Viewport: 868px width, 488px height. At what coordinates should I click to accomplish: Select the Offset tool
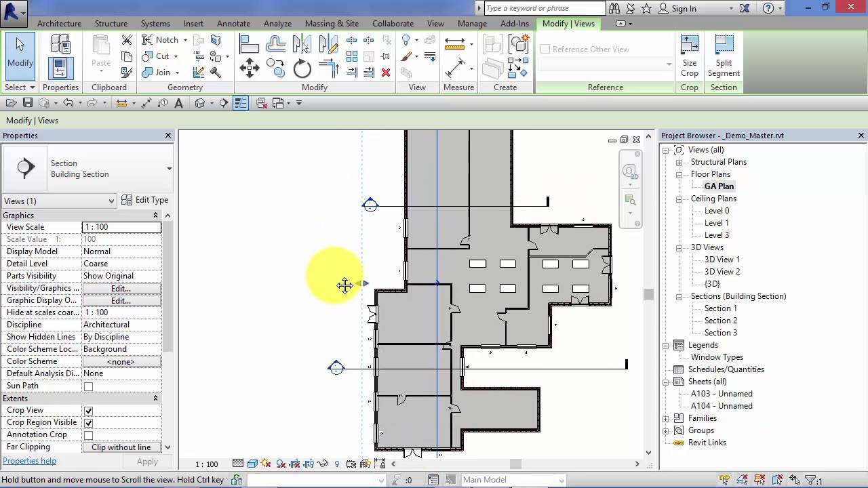(275, 44)
